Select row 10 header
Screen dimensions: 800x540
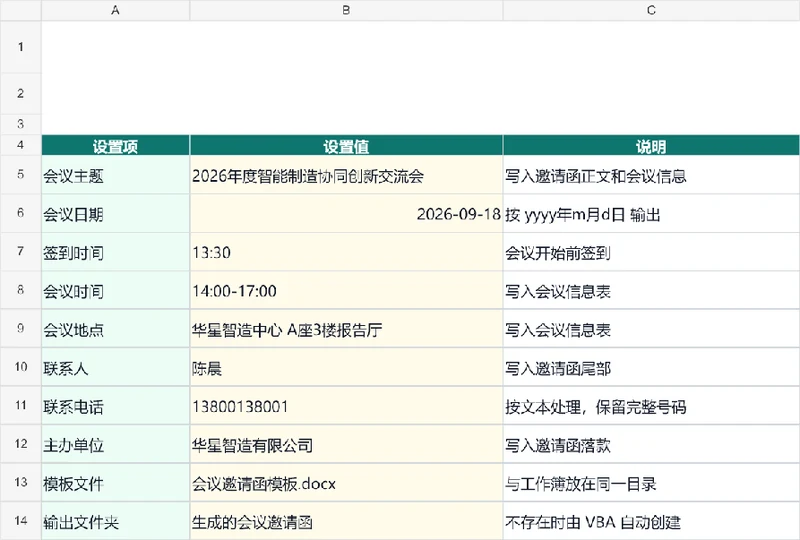point(20,366)
